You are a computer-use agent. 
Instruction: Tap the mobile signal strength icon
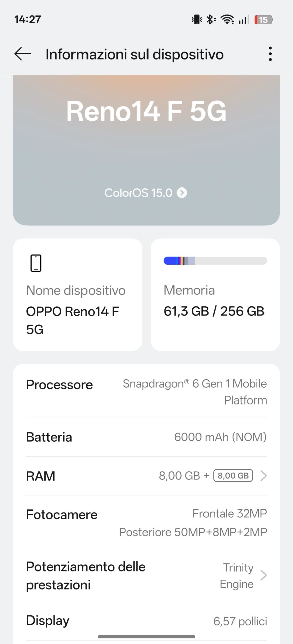tap(244, 20)
